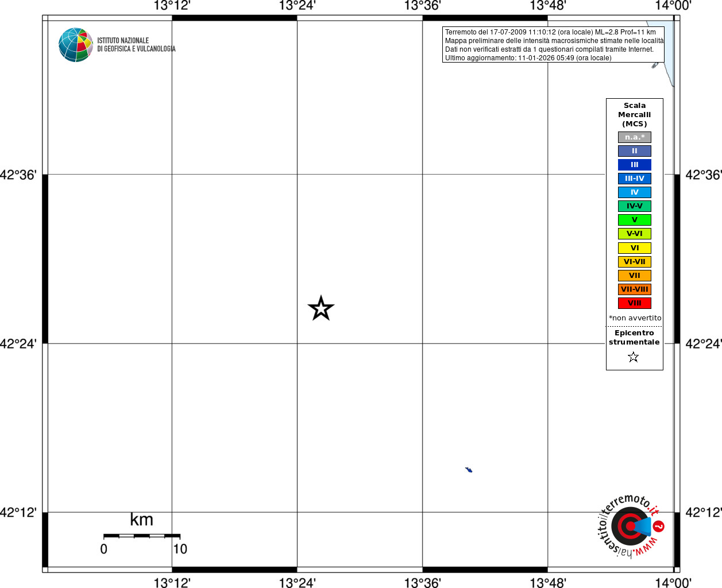Click the epicenter star on the map

[x=321, y=308]
